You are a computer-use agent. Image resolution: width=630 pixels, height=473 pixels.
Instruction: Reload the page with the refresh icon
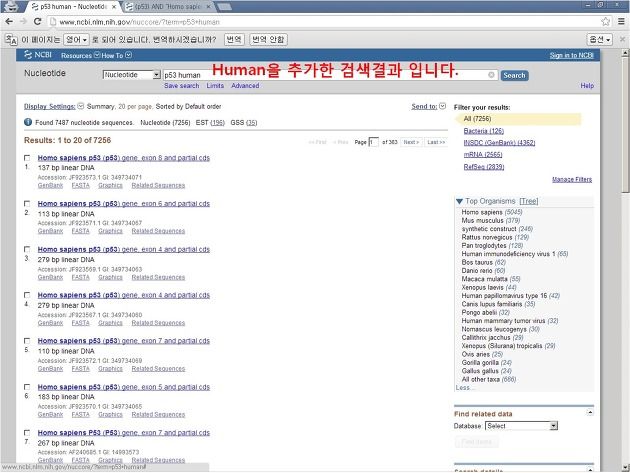[37, 21]
